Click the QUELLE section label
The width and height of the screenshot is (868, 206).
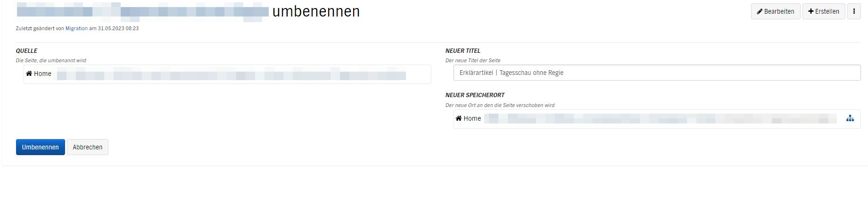(x=26, y=50)
